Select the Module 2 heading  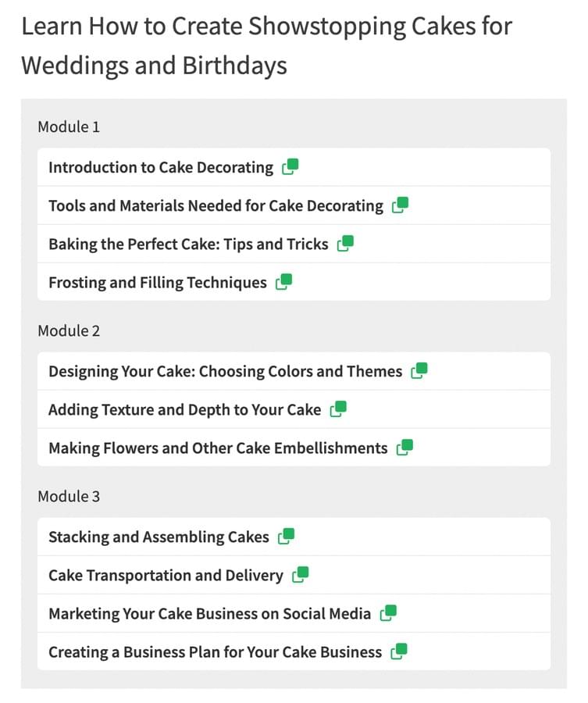(x=69, y=331)
